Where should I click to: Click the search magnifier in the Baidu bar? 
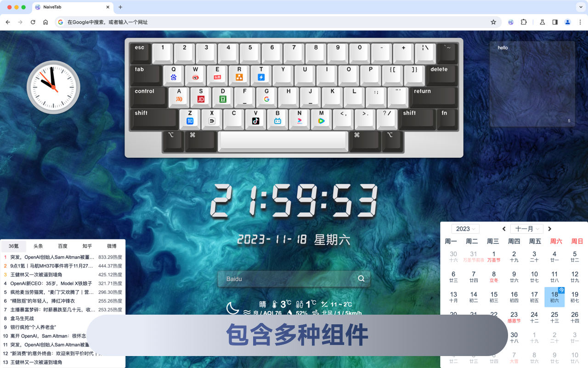(x=361, y=279)
